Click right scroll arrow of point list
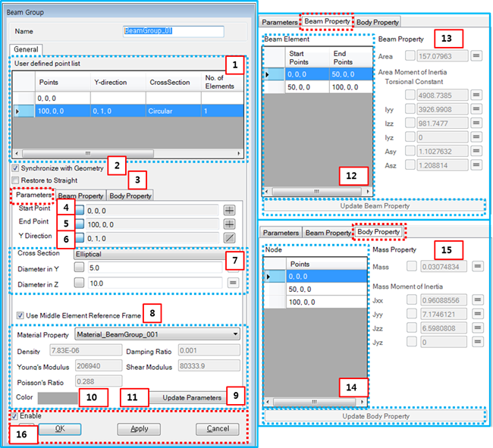The image size is (493, 448). coord(239,153)
